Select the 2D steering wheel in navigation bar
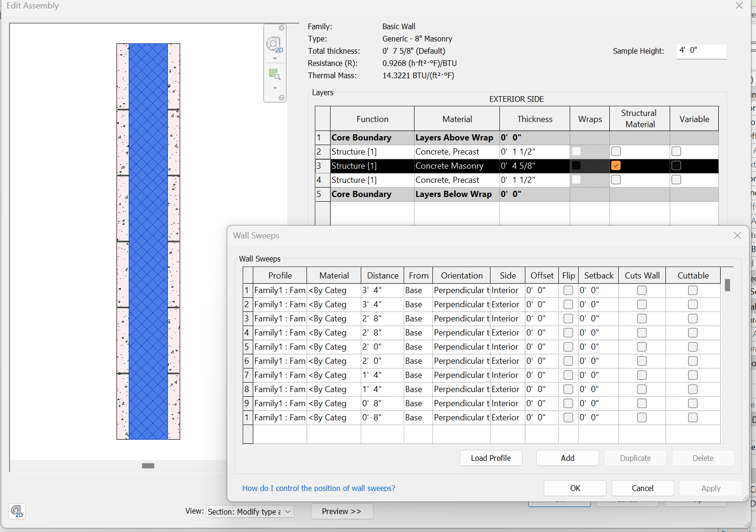Image resolution: width=756 pixels, height=532 pixels. tap(274, 45)
